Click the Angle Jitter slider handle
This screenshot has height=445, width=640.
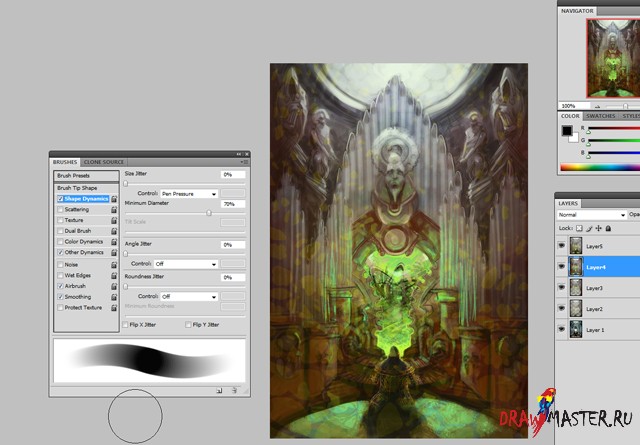126,254
